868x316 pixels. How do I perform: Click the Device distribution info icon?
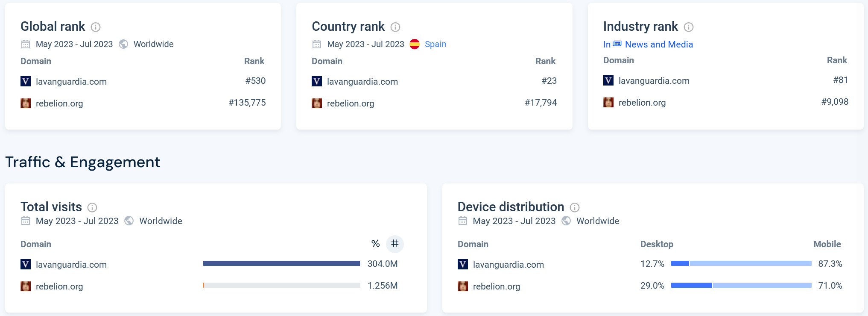(x=575, y=207)
